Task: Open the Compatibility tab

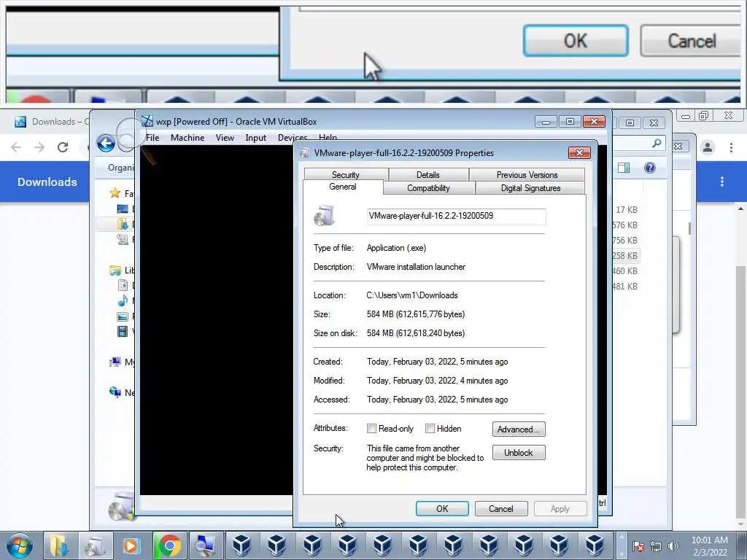Action: 428,188
